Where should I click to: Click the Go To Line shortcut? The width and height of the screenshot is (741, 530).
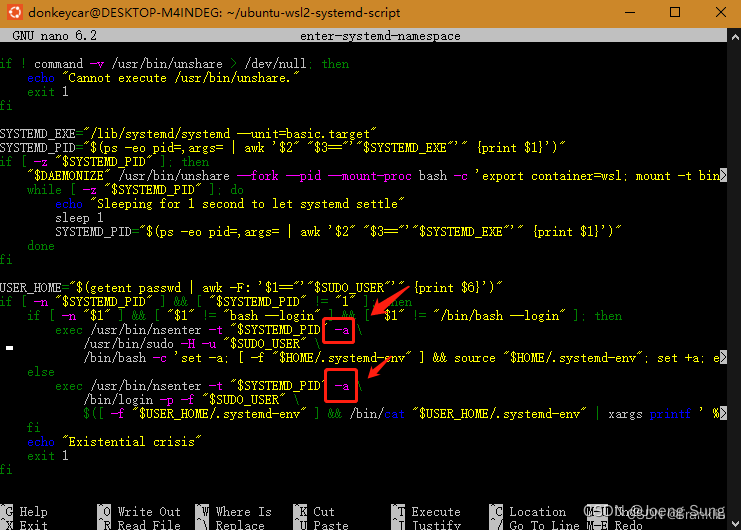click(x=535, y=525)
